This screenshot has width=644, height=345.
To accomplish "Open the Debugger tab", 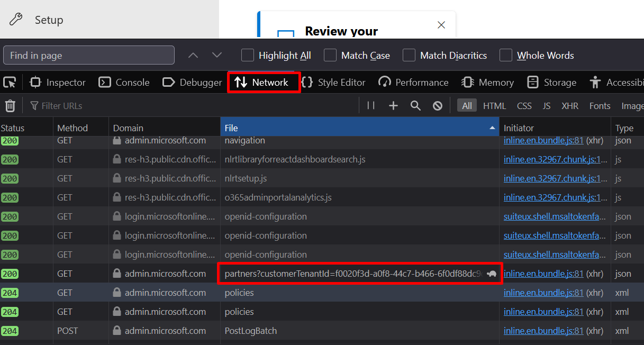I will click(193, 83).
